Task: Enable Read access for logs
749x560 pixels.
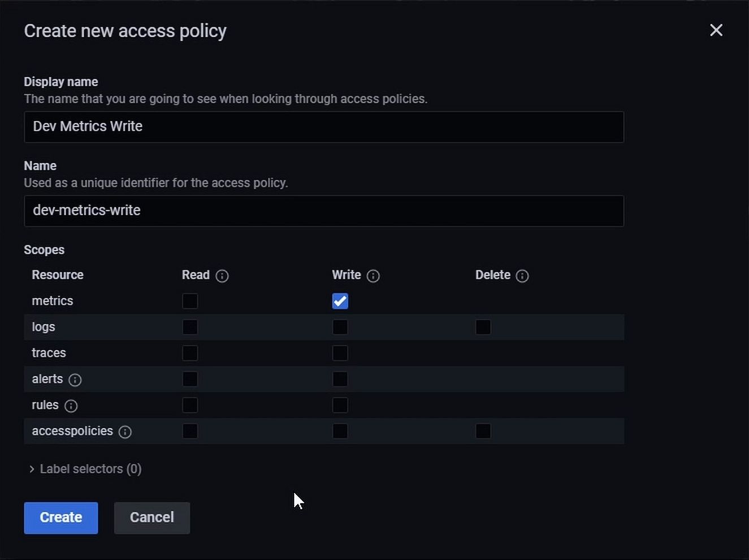Action: pyautogui.click(x=190, y=327)
